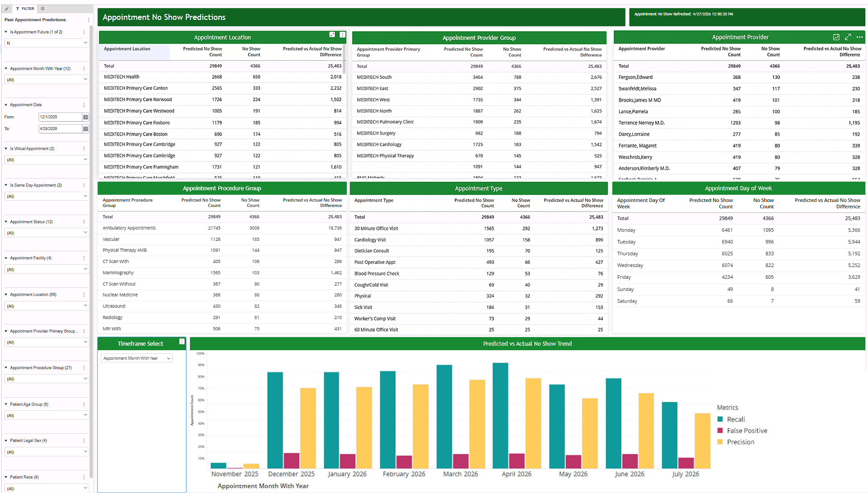868x493 pixels.
Task: Click the pencil edit icon tab
Action: [x=7, y=9]
